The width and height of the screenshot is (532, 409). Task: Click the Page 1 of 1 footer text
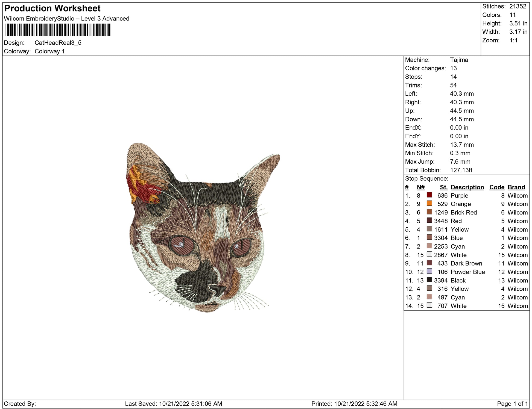[x=512, y=404]
